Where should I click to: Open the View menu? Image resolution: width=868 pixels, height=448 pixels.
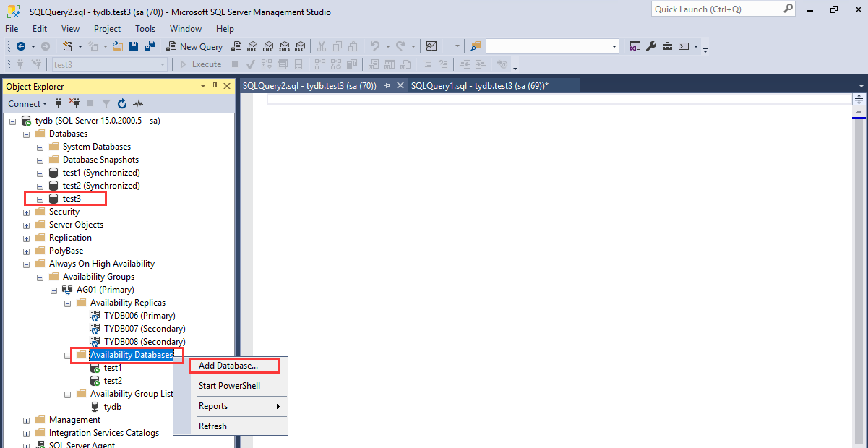point(71,29)
